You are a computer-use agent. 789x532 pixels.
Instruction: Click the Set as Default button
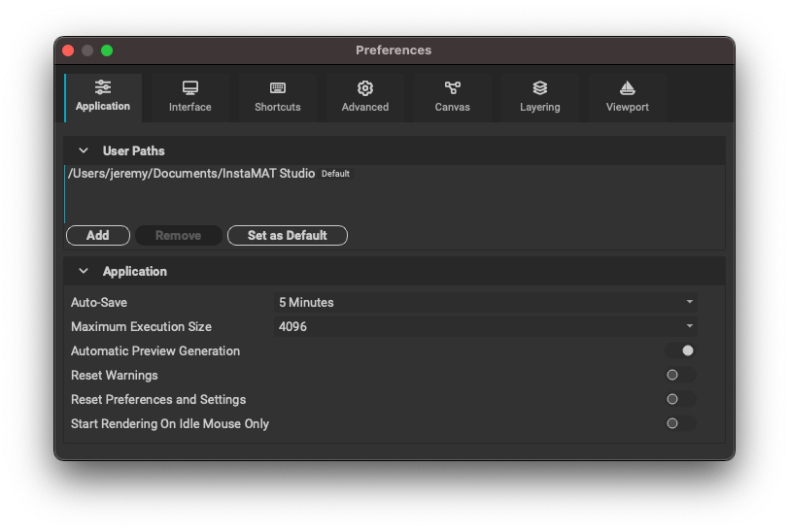pyautogui.click(x=288, y=235)
